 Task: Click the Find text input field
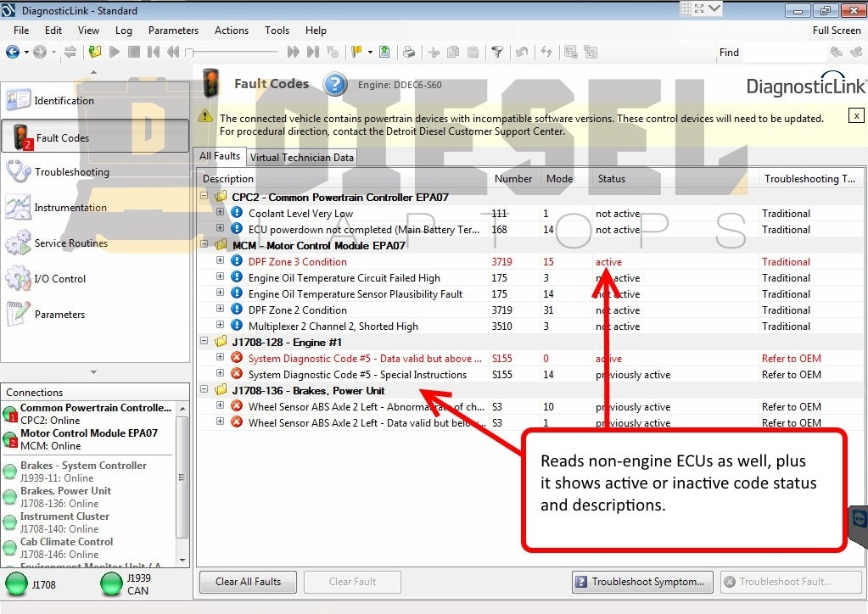tap(784, 52)
